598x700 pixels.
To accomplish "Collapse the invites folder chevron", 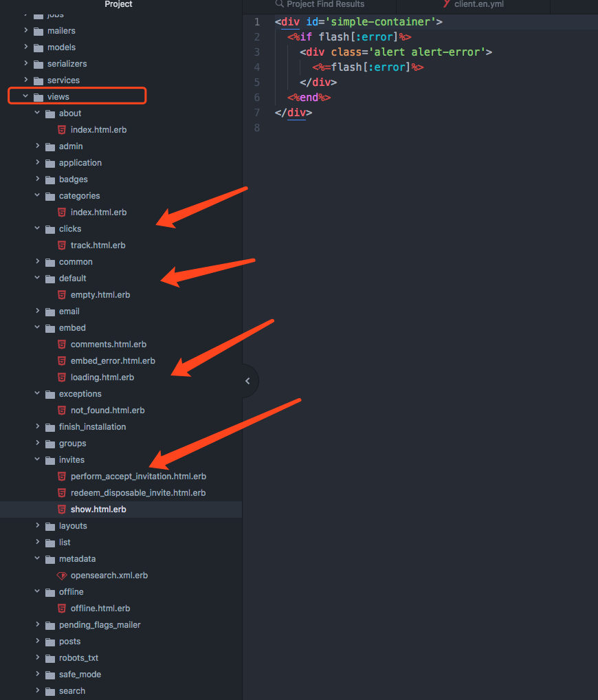I will [37, 460].
